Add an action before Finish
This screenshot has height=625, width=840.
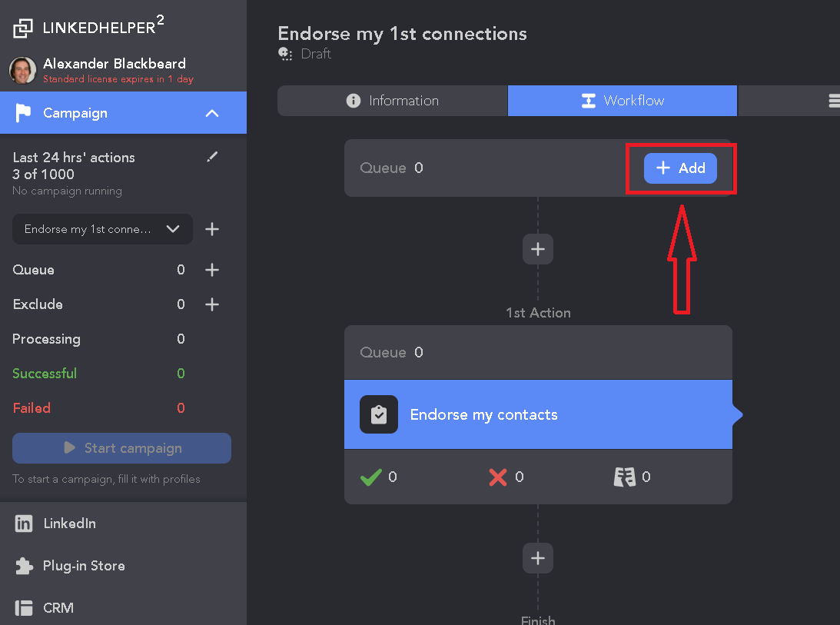tap(538, 558)
